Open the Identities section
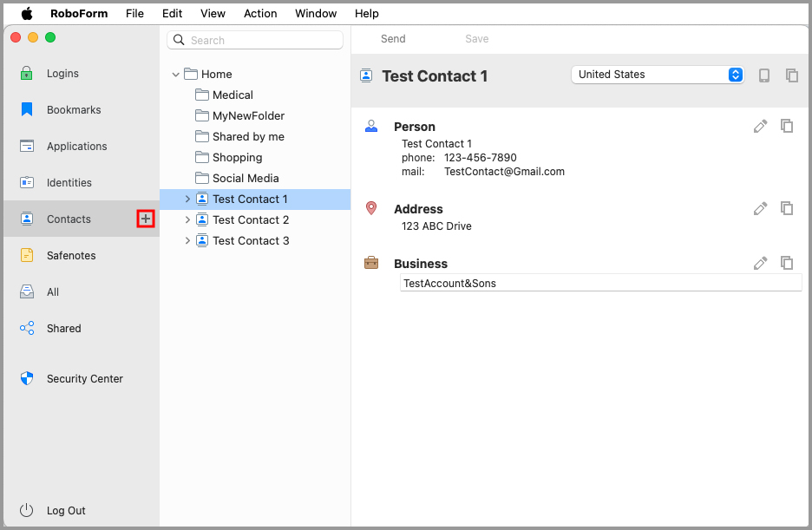 (x=82, y=183)
